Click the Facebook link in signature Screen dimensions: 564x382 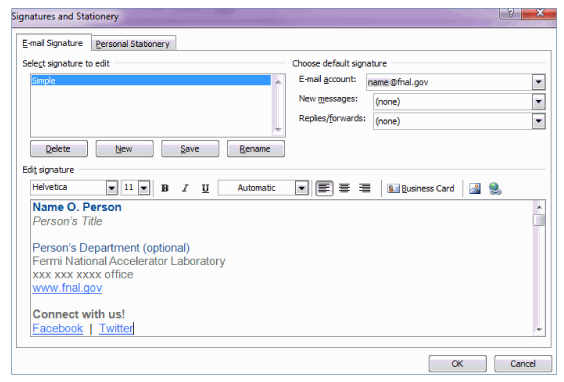[58, 328]
